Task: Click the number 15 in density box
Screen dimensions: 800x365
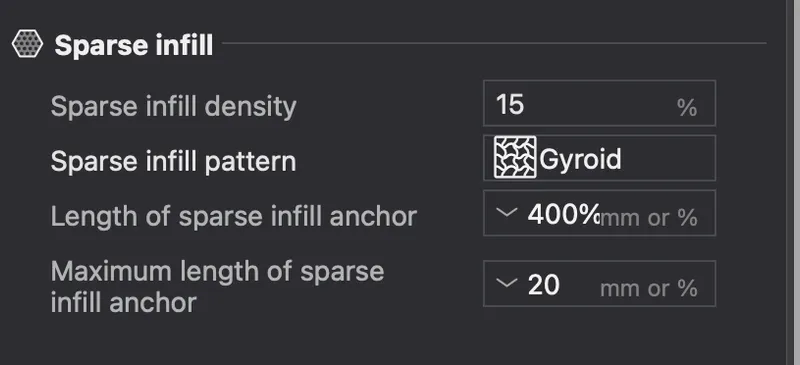Action: point(510,104)
